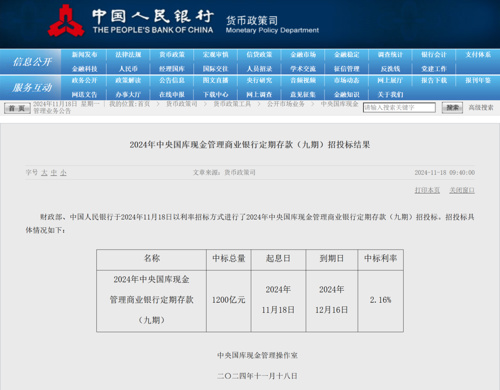Set font size to 中
This screenshot has height=390, width=500.
point(54,173)
